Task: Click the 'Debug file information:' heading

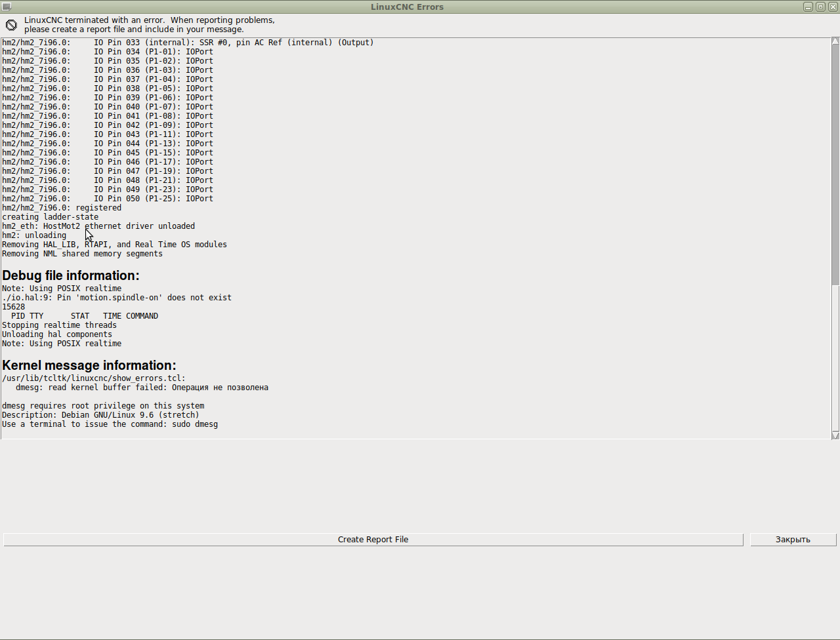Action: point(71,275)
